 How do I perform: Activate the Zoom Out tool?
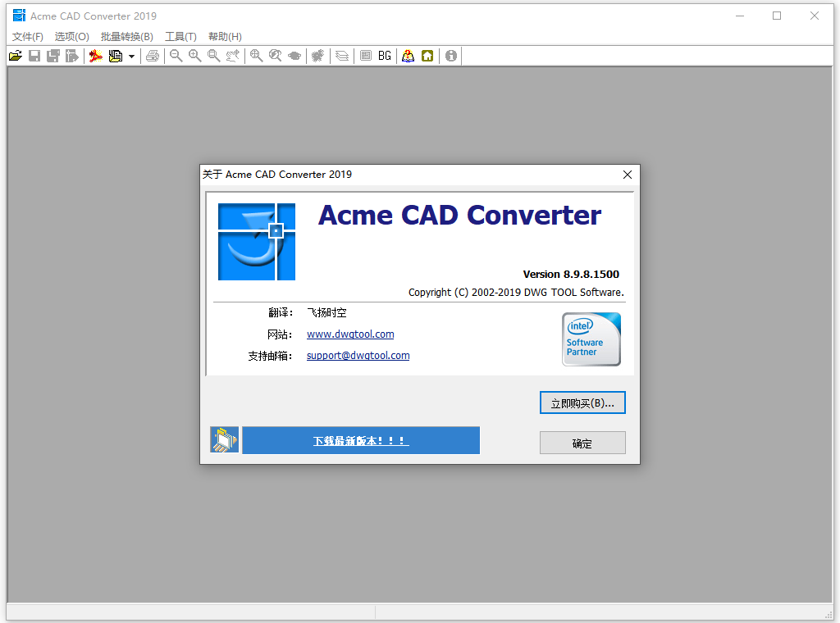(176, 55)
